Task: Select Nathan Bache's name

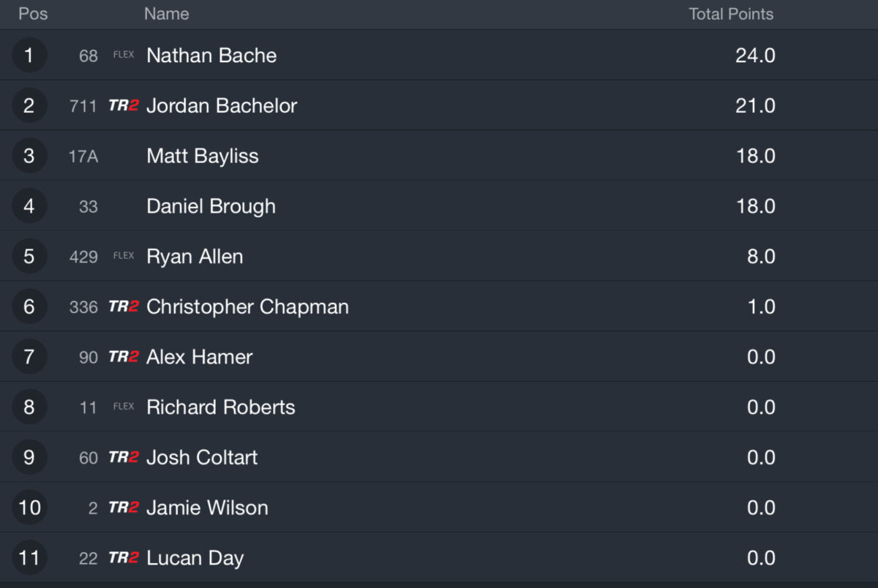Action: [x=211, y=56]
